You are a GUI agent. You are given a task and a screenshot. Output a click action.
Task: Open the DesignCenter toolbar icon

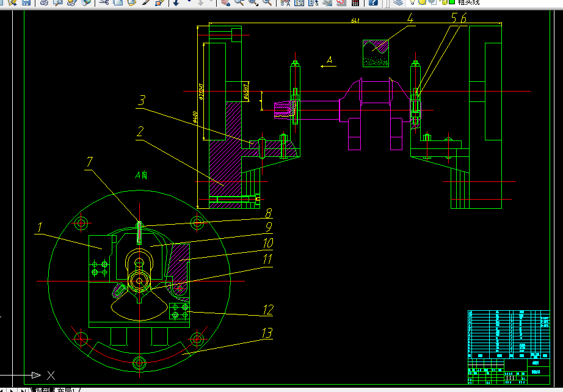(x=299, y=2)
